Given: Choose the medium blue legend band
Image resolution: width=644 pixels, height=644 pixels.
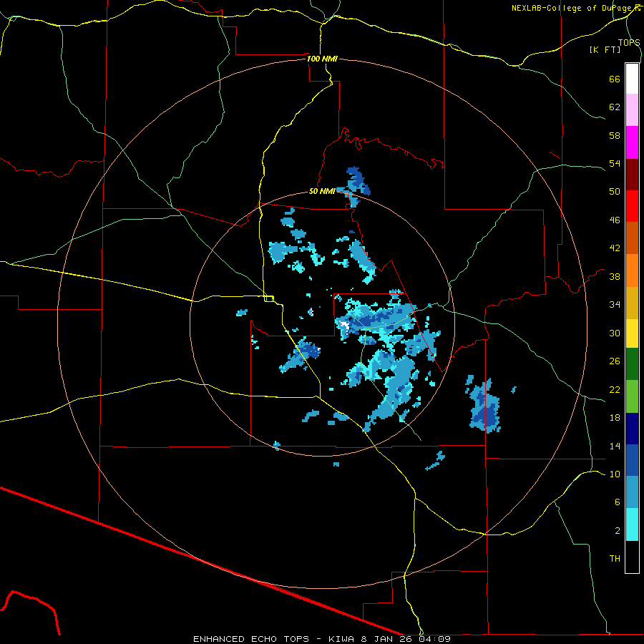Looking at the screenshot, I should pos(632,460).
